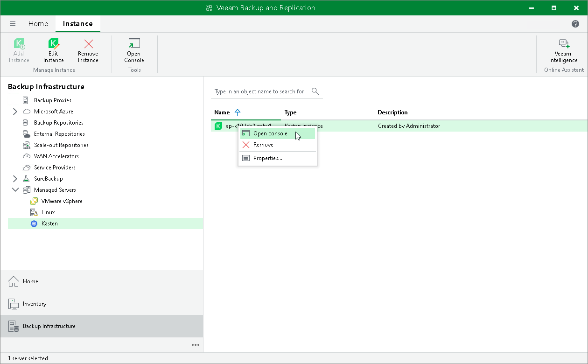Select Linux under Managed Servers
This screenshot has width=588, height=364.
(48, 212)
